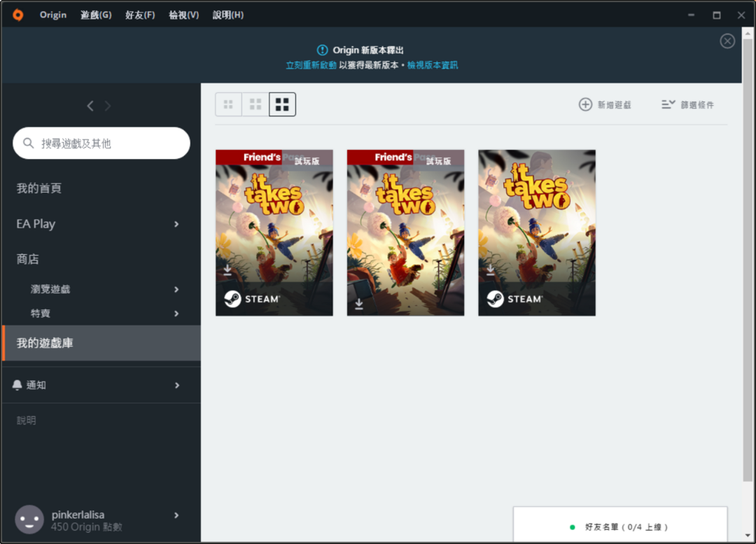Image resolution: width=756 pixels, height=544 pixels.
Task: Click the notification bell icon
Action: click(17, 385)
